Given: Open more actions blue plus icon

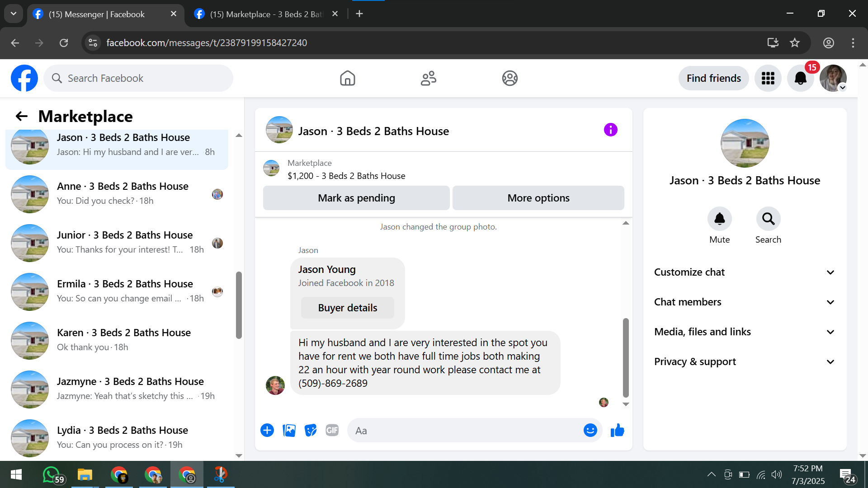Looking at the screenshot, I should tap(267, 431).
